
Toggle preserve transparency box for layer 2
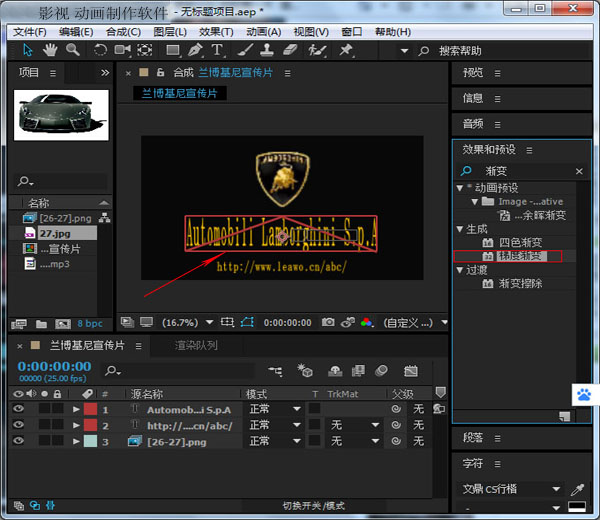tap(315, 425)
